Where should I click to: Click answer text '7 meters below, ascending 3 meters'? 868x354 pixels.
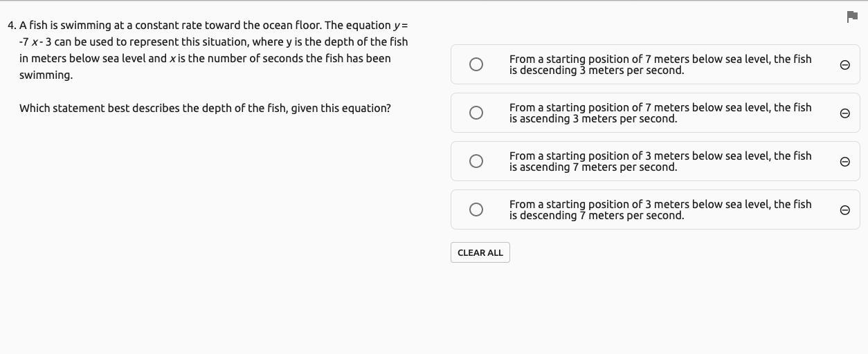pos(660,113)
